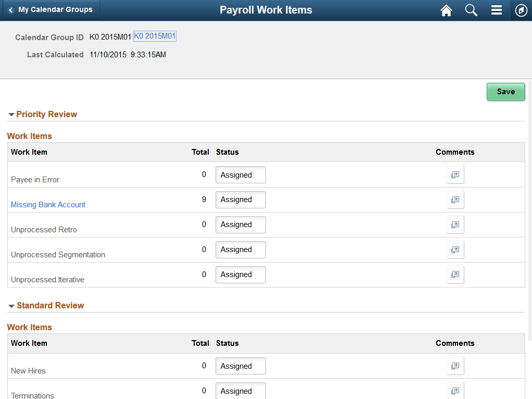
Task: Open comments for Payee in Error
Action: [x=455, y=174]
